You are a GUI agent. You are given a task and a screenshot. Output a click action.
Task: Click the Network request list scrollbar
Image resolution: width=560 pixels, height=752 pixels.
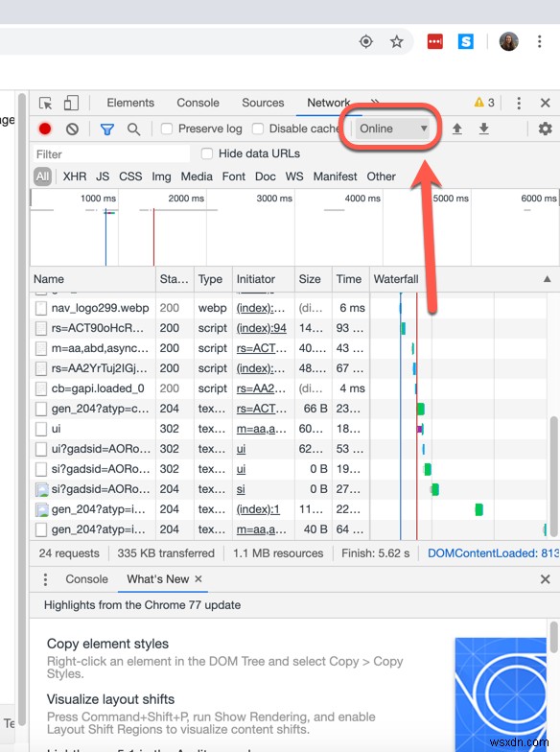click(554, 476)
